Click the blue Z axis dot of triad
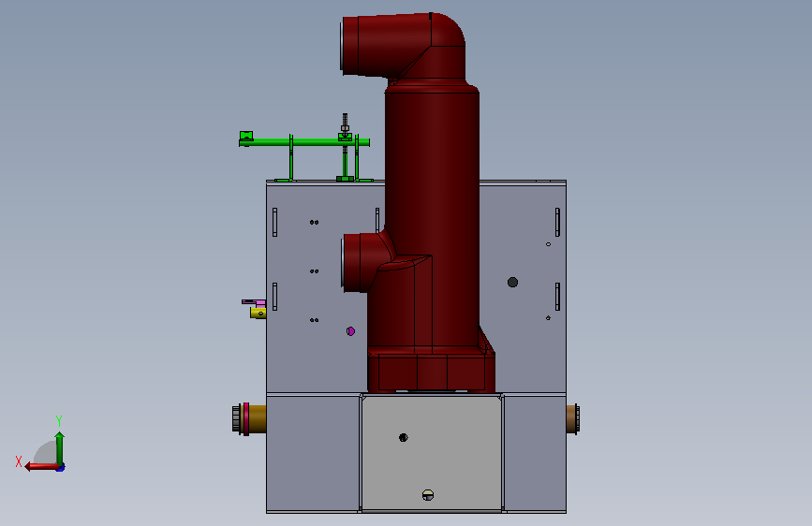Screen dimensions: 812x526 coord(61,468)
